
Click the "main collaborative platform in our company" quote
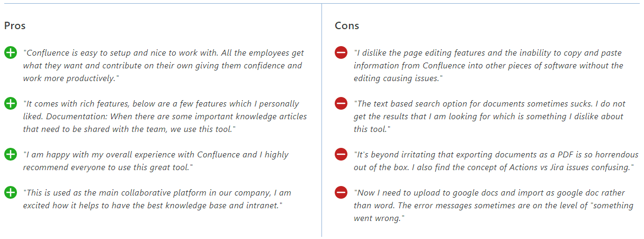pyautogui.click(x=157, y=199)
